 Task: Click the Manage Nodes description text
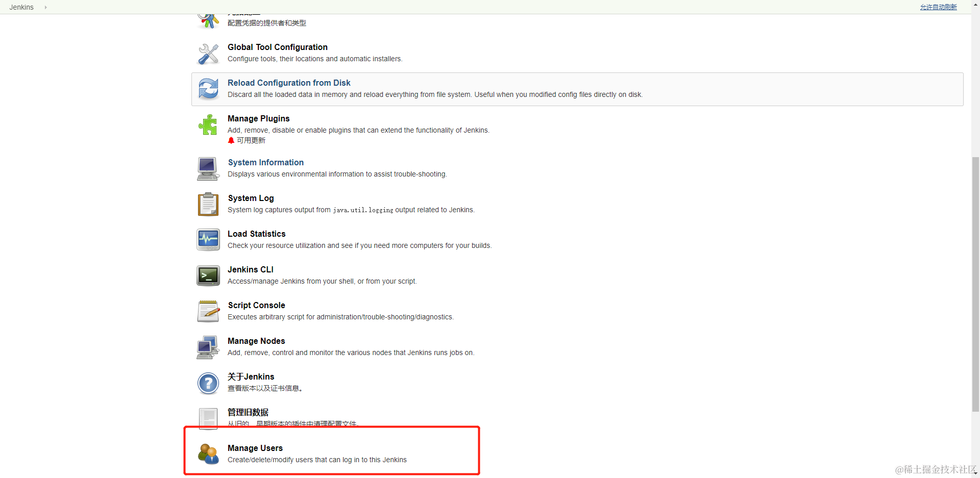pyautogui.click(x=351, y=353)
